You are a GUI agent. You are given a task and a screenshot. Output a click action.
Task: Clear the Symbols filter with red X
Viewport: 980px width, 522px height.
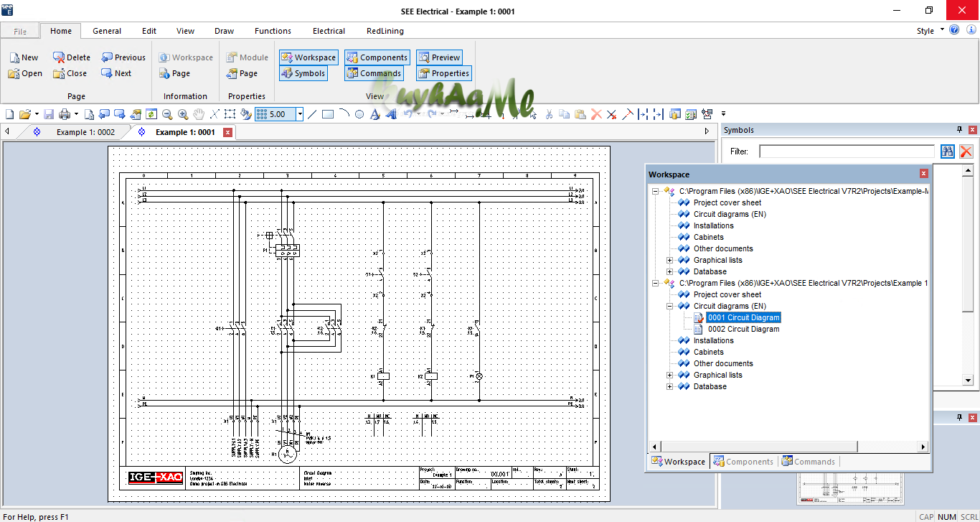966,152
